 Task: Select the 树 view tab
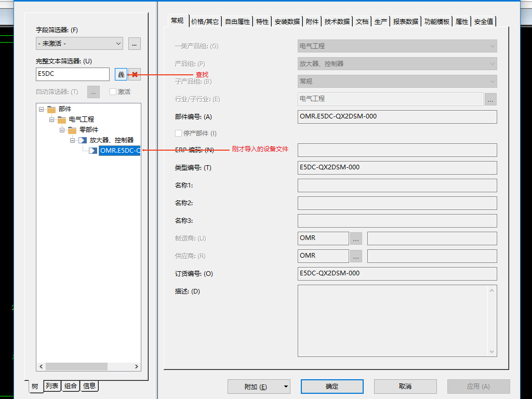tap(35, 387)
